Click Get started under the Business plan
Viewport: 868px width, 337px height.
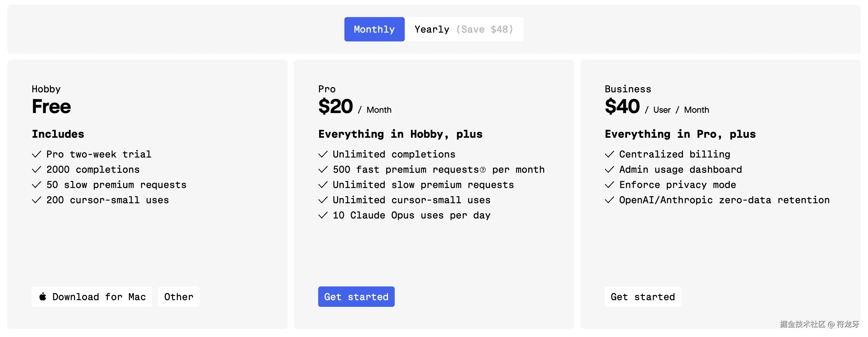[x=642, y=297]
